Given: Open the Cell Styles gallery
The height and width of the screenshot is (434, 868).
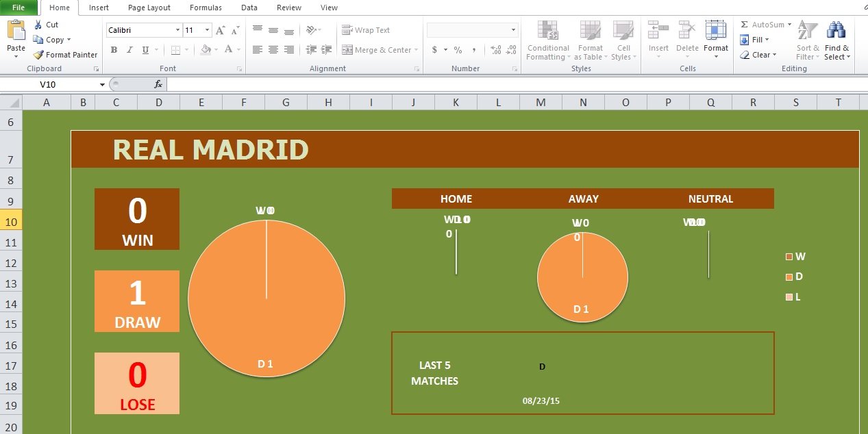Looking at the screenshot, I should pyautogui.click(x=623, y=41).
